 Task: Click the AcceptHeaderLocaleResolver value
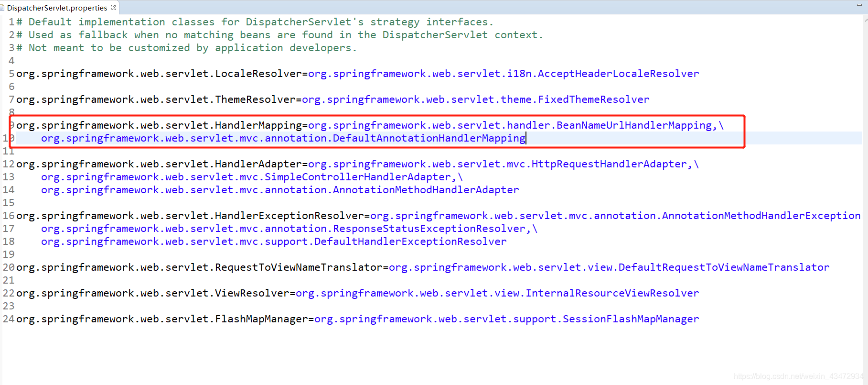point(504,74)
